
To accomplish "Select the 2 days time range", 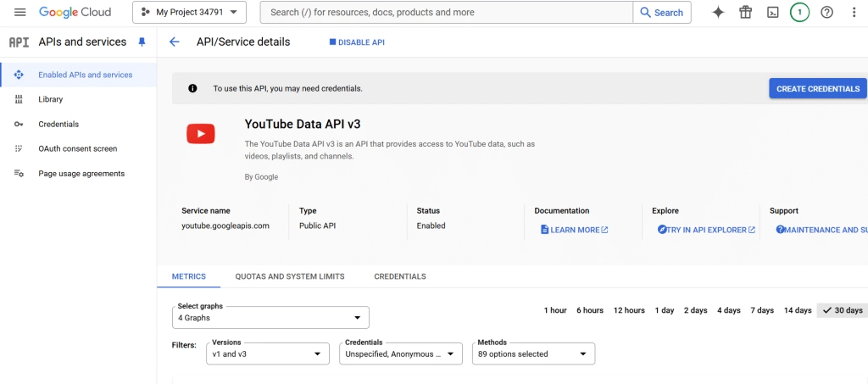I will click(x=695, y=310).
